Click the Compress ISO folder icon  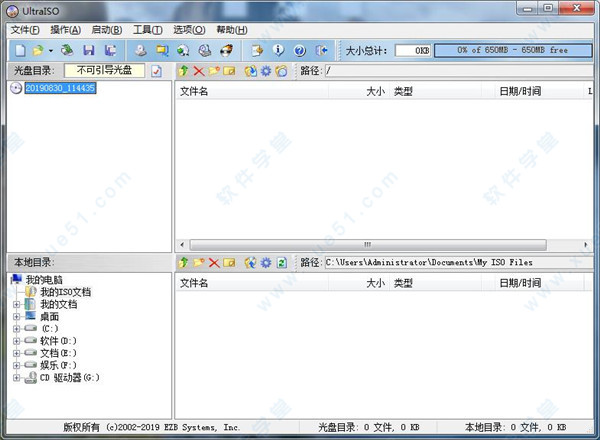click(162, 51)
